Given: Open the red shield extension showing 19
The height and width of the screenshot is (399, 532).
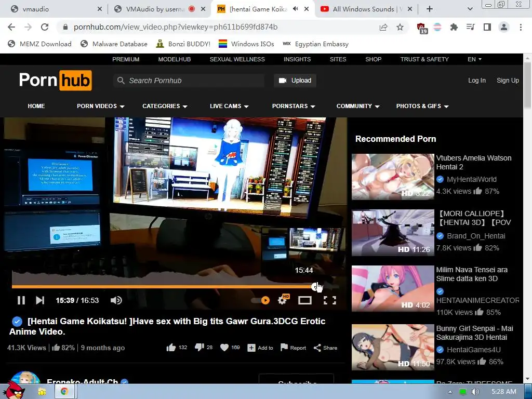Looking at the screenshot, I should [422, 28].
